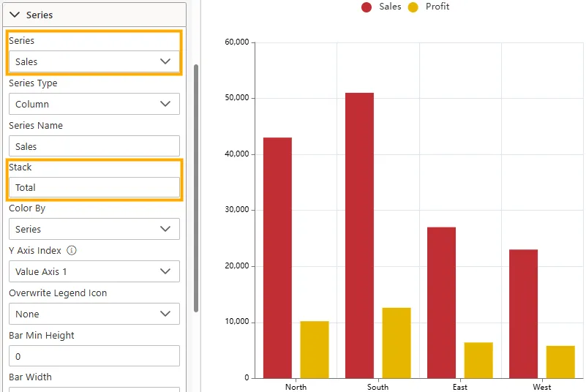Click the red Sales bar for West
This screenshot has width=586, height=392.
click(523, 313)
